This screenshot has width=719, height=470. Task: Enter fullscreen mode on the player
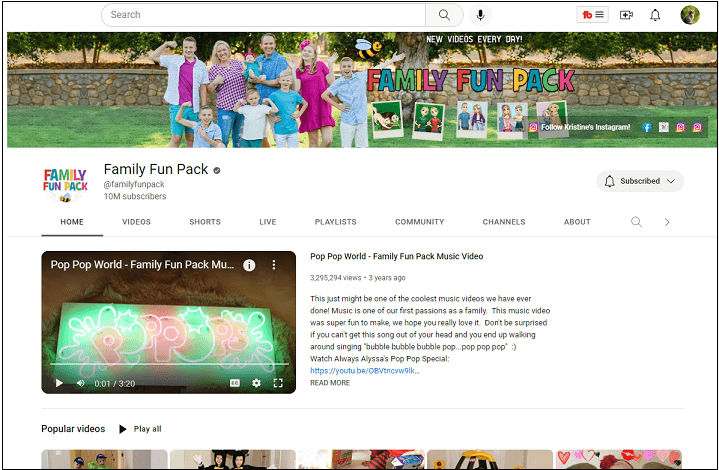[x=278, y=383]
